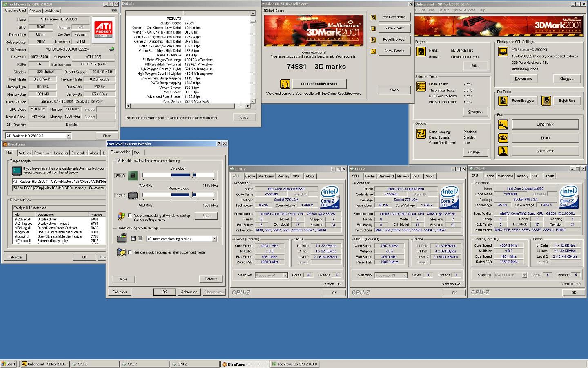Click help button in Low-level system tweaks title
This screenshot has width=588, height=368.
pos(219,144)
